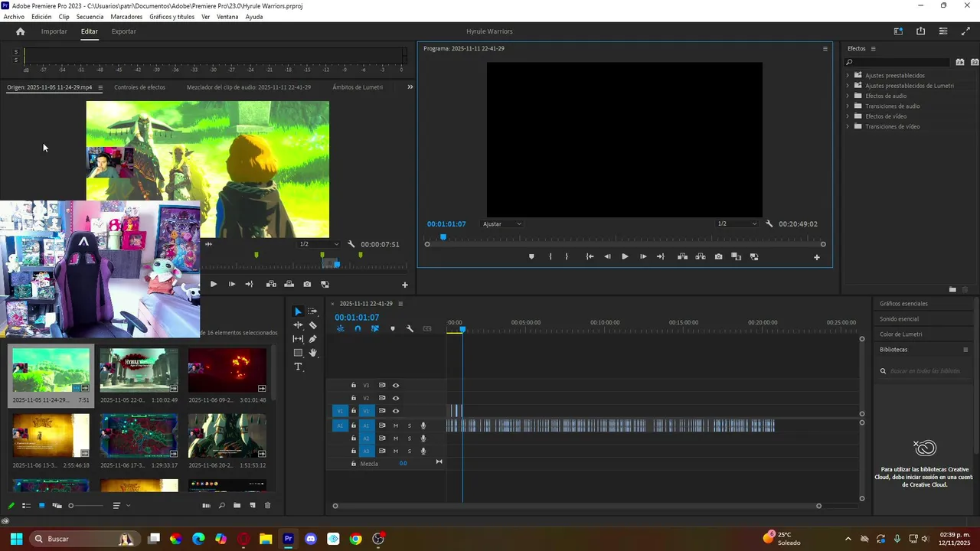The height and width of the screenshot is (551, 980).
Task: Open Gráficos esenciales panel
Action: coord(903,304)
